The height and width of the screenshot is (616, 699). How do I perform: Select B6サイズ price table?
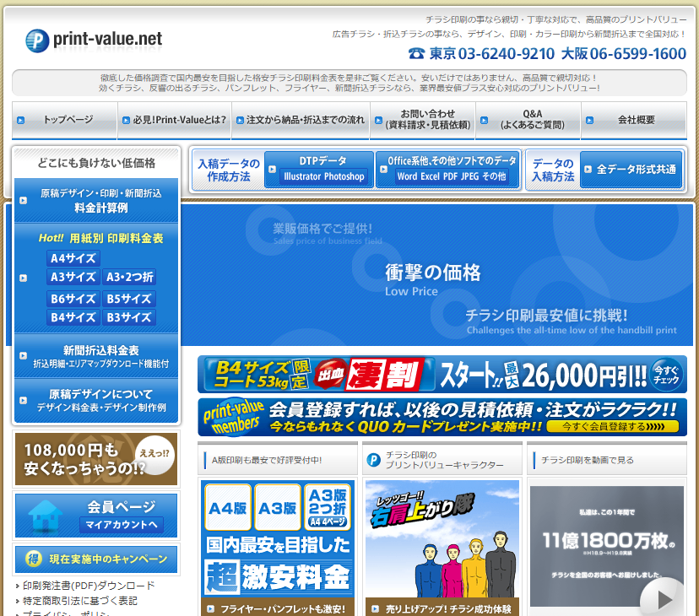pos(73,299)
